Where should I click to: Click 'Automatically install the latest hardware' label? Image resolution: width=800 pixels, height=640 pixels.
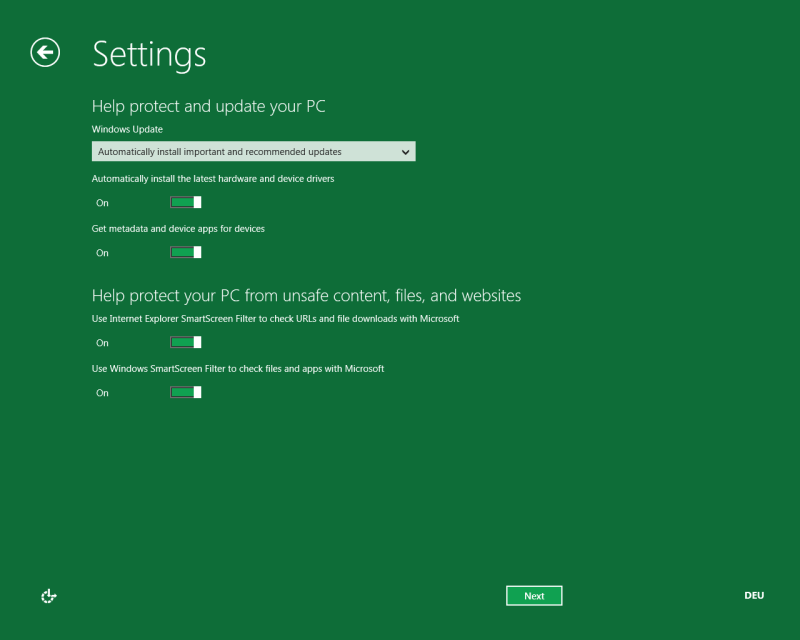click(213, 179)
